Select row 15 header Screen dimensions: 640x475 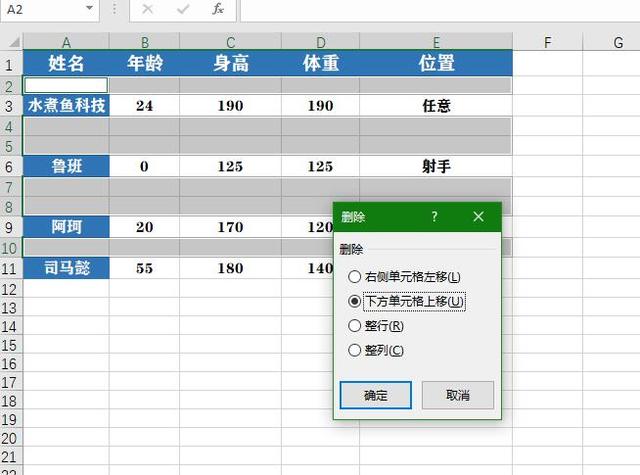point(9,345)
